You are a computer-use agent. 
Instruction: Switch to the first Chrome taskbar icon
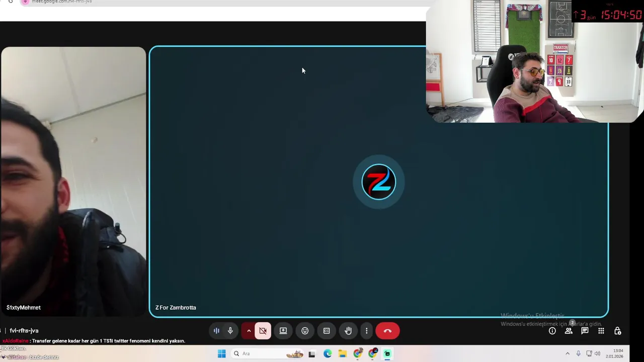click(358, 354)
